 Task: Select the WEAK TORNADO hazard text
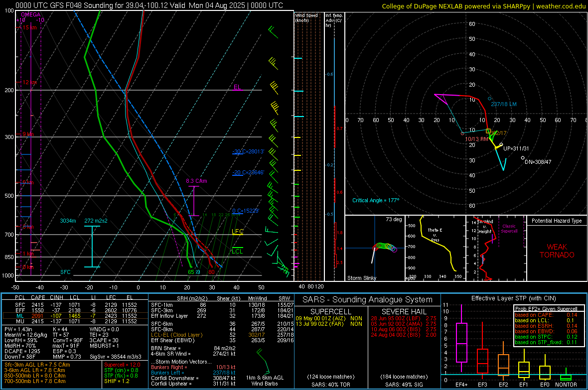(x=557, y=251)
